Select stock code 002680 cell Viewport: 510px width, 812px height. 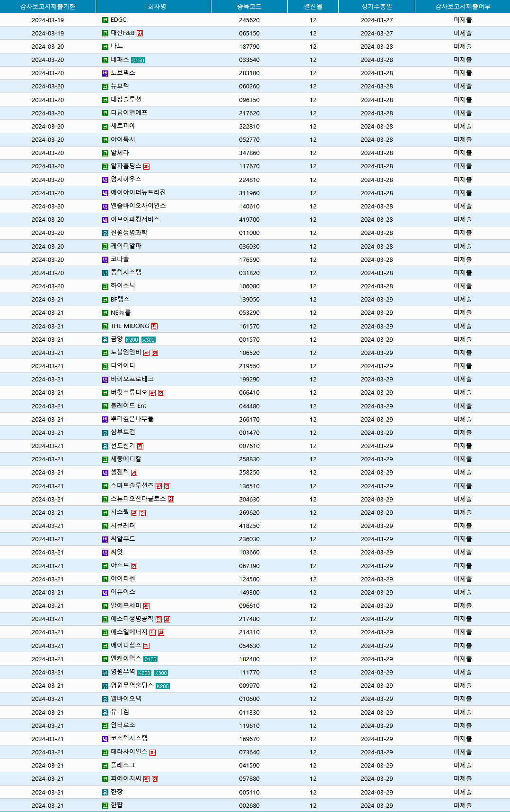pos(249,806)
